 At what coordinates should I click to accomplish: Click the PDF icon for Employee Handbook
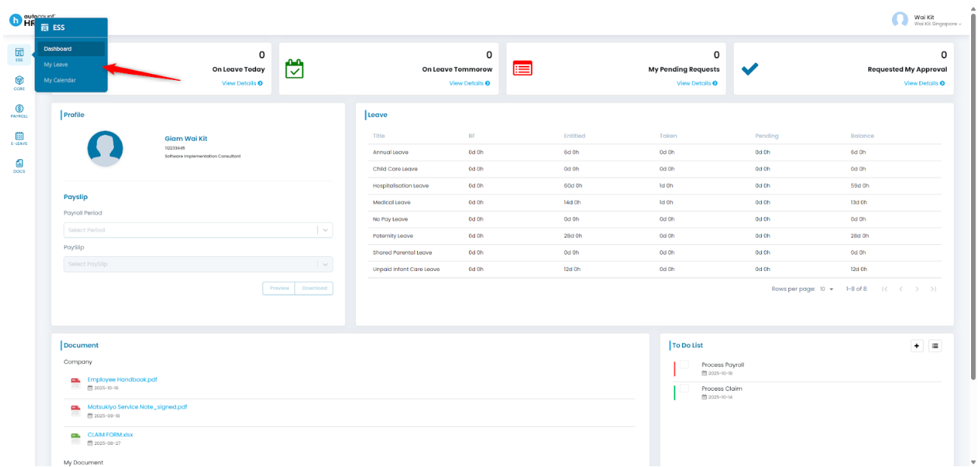[75, 383]
